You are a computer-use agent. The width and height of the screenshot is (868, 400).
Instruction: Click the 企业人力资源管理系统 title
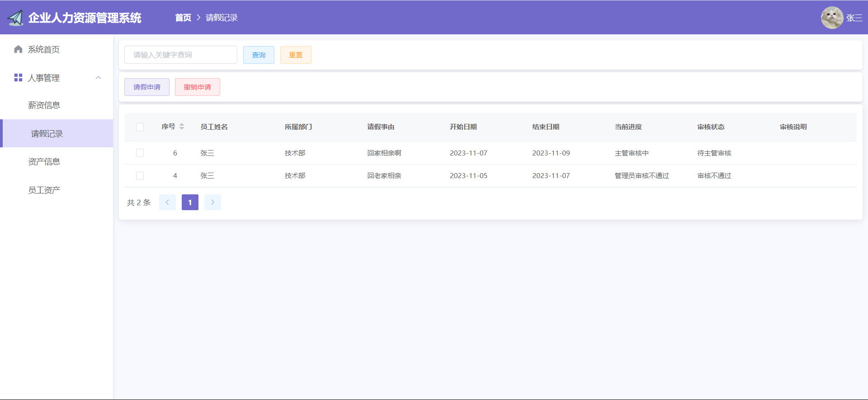pyautogui.click(x=85, y=18)
